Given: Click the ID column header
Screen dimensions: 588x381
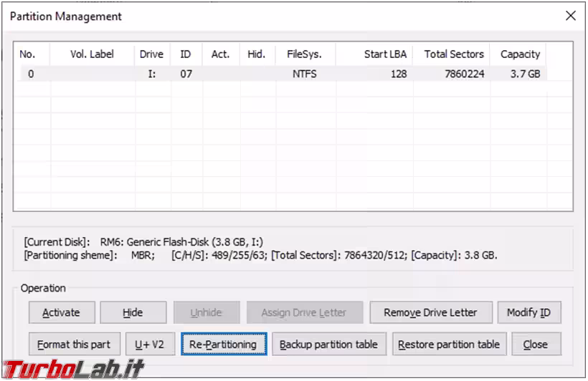Looking at the screenshot, I should tap(186, 54).
